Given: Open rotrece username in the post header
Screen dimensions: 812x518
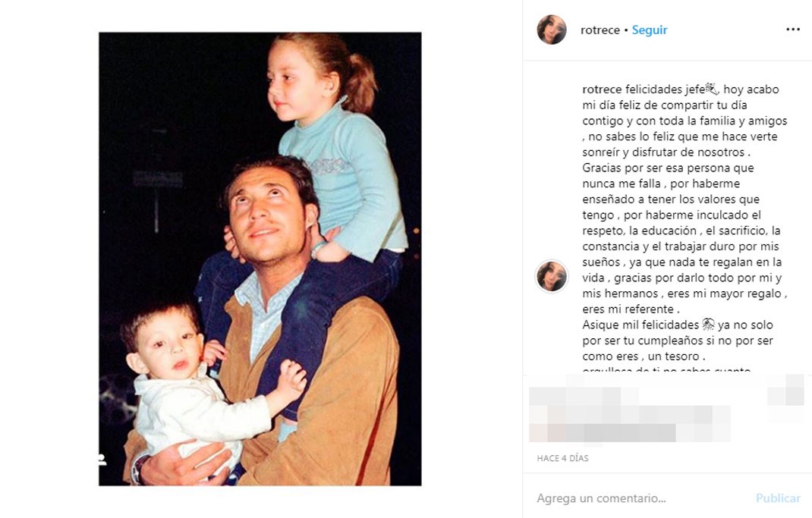Looking at the screenshot, I should (x=600, y=30).
